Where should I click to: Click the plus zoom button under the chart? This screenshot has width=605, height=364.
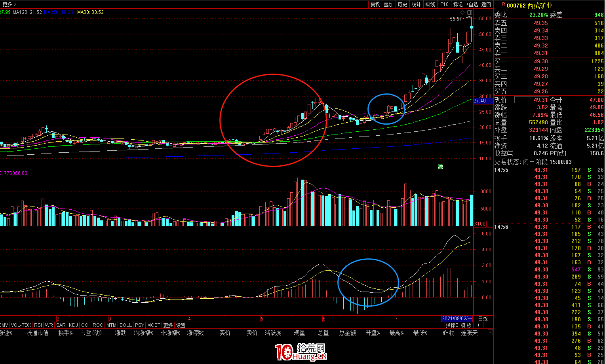pyautogui.click(x=478, y=325)
